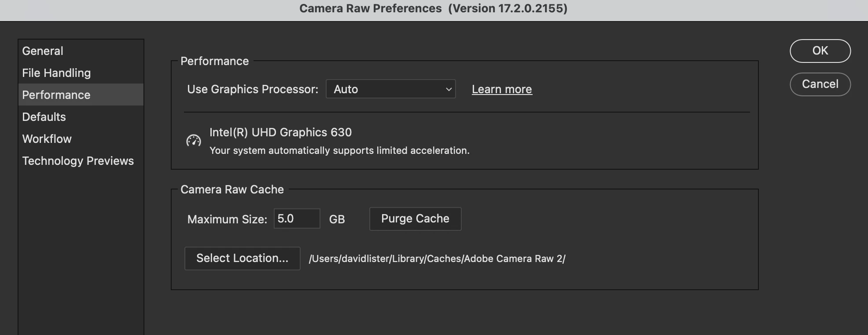Switch to the General preferences section
This screenshot has height=335, width=868.
click(x=43, y=51)
